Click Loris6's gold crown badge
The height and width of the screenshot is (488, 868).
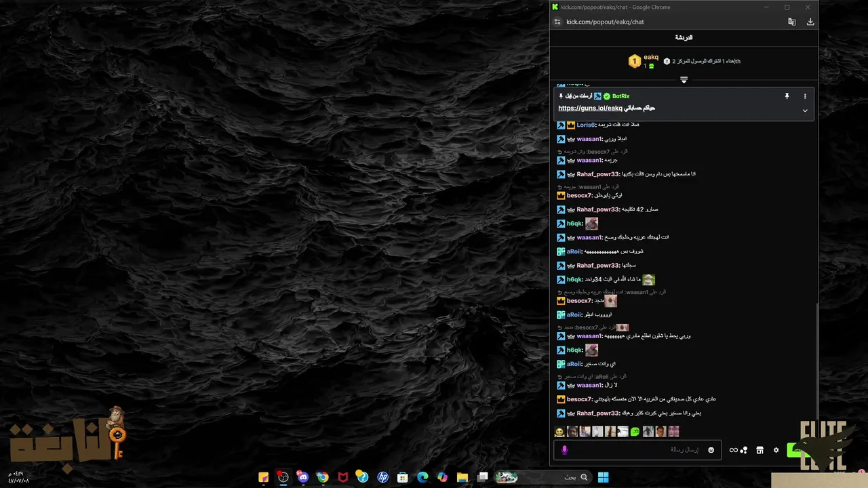[571, 125]
